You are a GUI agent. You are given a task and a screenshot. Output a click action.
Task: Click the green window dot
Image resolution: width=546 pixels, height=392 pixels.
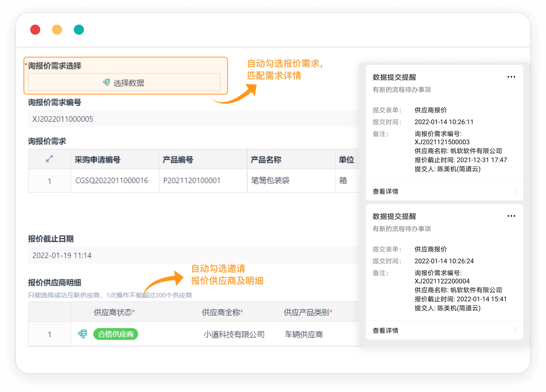tap(79, 30)
